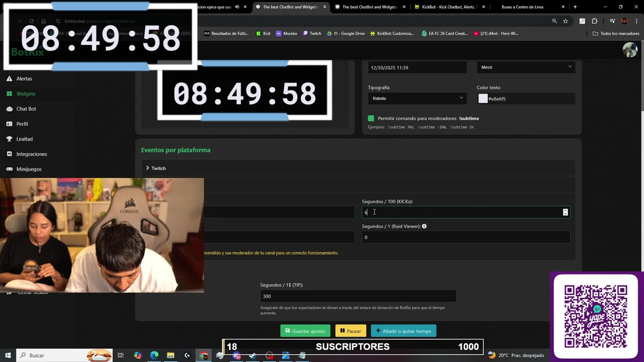
Task: Click the Widgets grid icon in sidebar
Action: tap(9, 94)
